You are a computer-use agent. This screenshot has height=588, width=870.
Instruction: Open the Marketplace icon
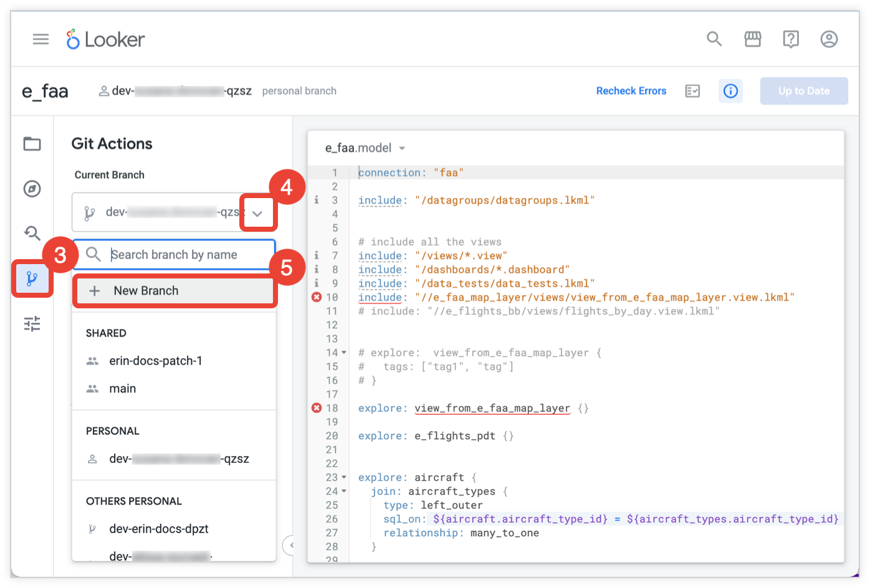(x=753, y=39)
